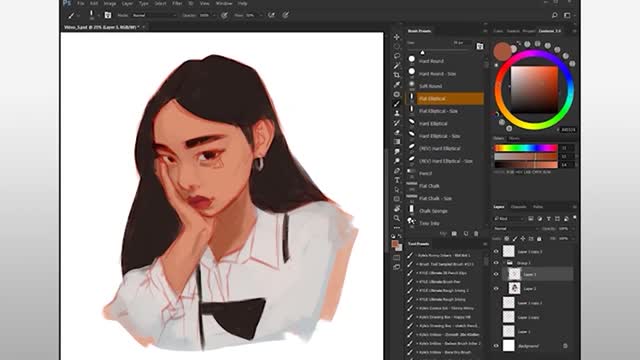Screen dimensions: 640x360
Task: Collapse the Group 1 folder arrow
Action: [x=504, y=263]
